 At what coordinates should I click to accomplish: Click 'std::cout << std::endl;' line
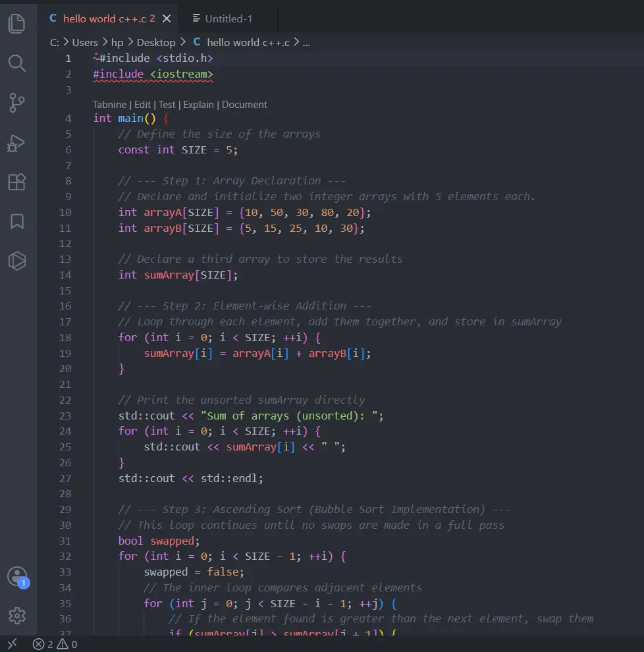tap(191, 478)
